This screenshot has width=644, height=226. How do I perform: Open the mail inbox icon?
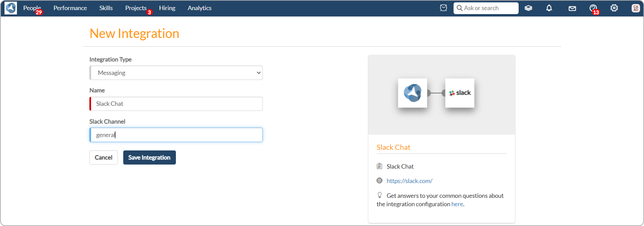pos(572,8)
